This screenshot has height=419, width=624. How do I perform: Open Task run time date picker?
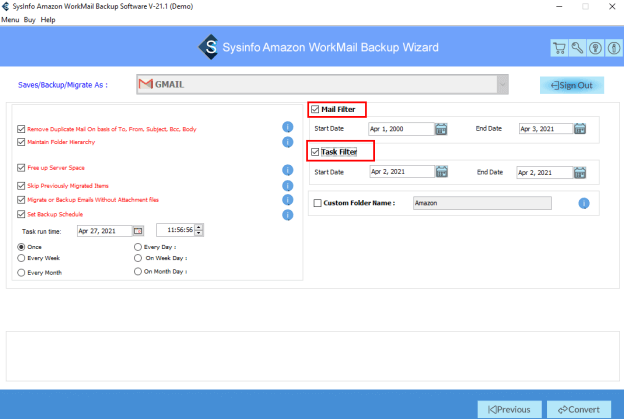click(138, 231)
